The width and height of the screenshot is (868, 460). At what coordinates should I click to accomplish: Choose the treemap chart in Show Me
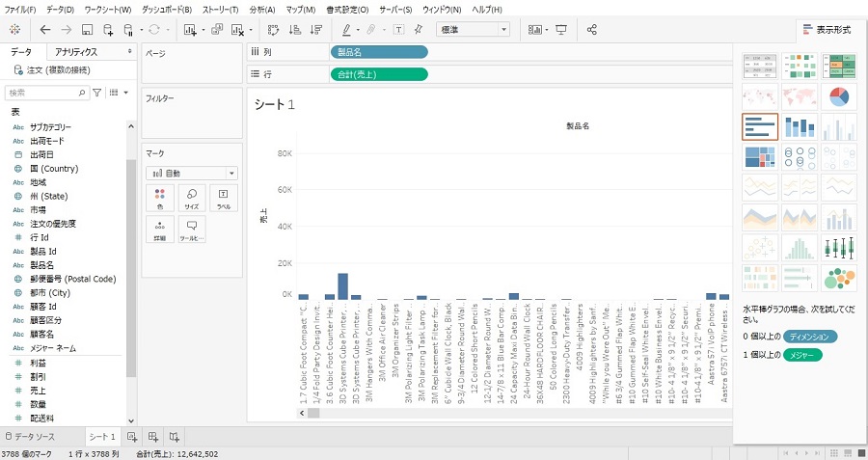[x=760, y=157]
